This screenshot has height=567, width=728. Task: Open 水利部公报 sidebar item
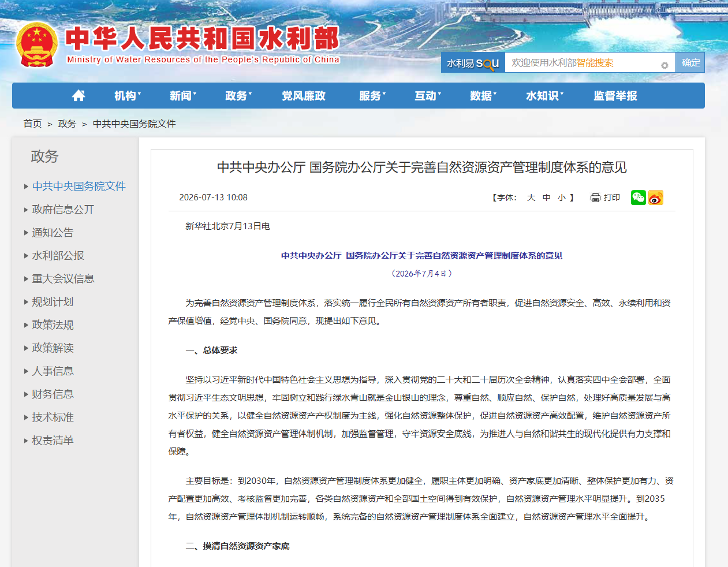pos(58,255)
